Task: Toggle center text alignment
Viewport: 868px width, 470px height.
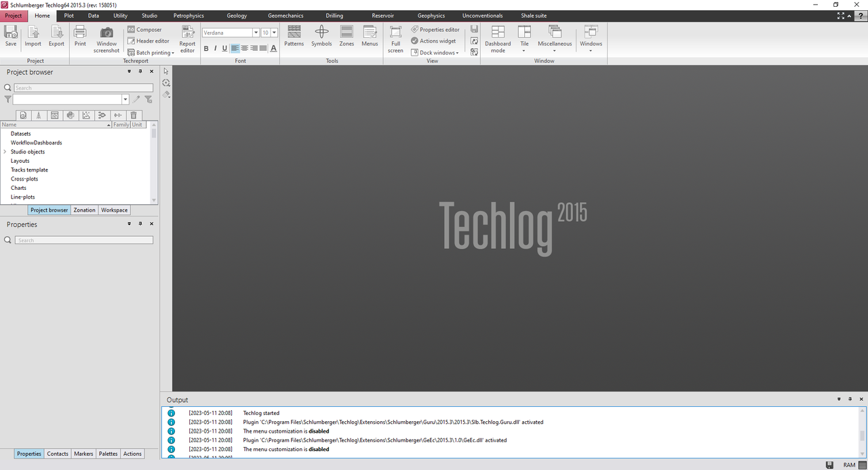Action: point(244,48)
